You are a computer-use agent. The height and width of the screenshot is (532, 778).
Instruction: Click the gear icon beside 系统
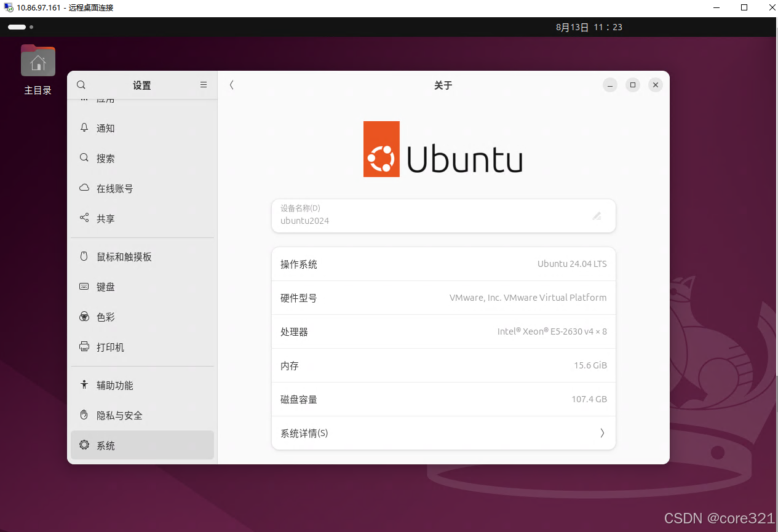pos(84,445)
